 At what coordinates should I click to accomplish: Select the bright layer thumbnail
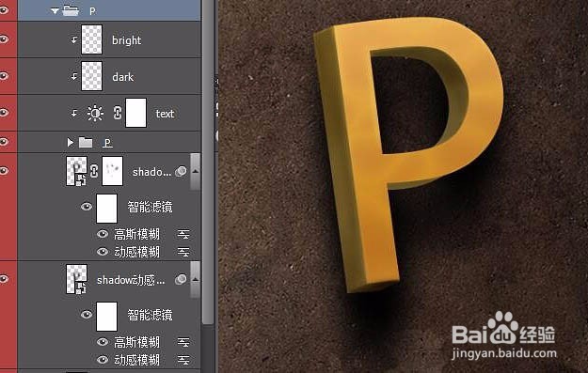(x=91, y=39)
